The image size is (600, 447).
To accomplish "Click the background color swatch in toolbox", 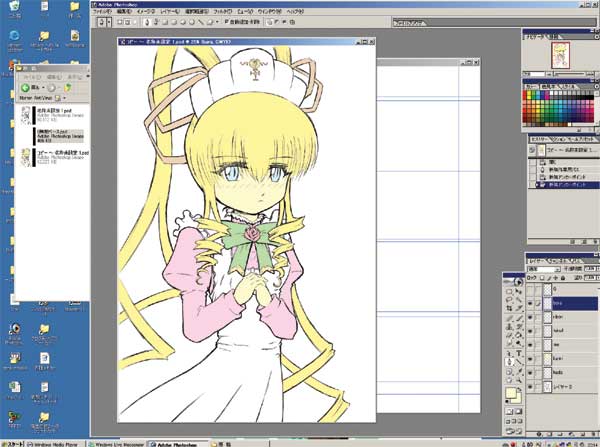I will 518,400.
